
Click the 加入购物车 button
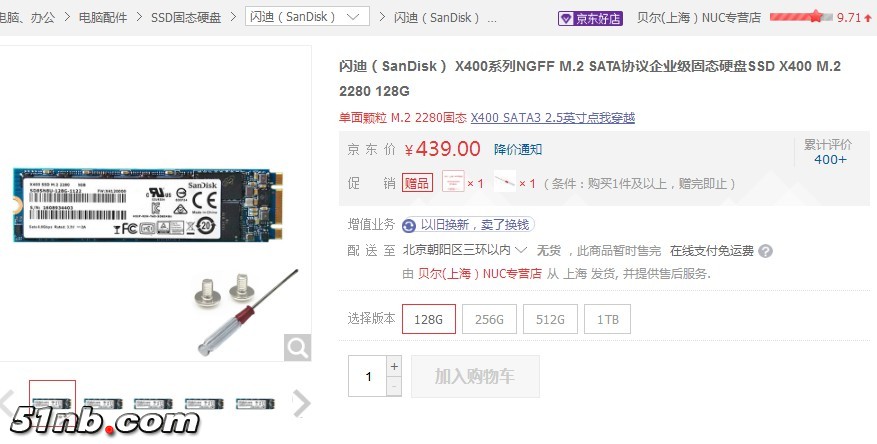[475, 376]
